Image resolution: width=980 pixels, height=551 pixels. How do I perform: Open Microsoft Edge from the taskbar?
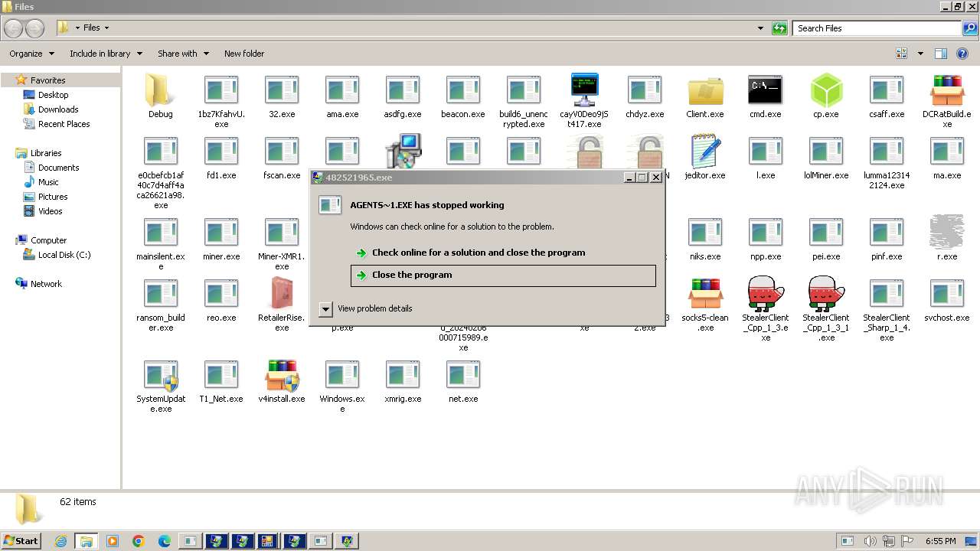click(x=164, y=541)
